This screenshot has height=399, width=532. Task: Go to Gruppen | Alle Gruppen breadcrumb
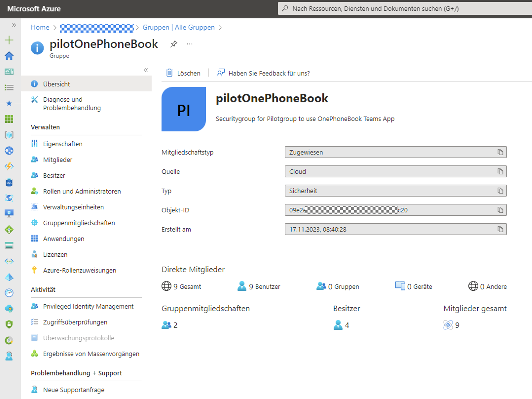pyautogui.click(x=178, y=27)
